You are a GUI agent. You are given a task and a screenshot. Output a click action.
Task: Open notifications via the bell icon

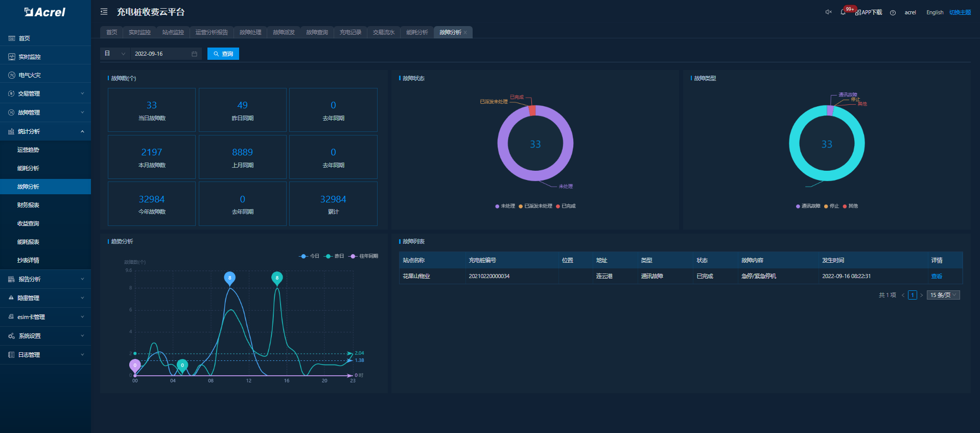(843, 12)
